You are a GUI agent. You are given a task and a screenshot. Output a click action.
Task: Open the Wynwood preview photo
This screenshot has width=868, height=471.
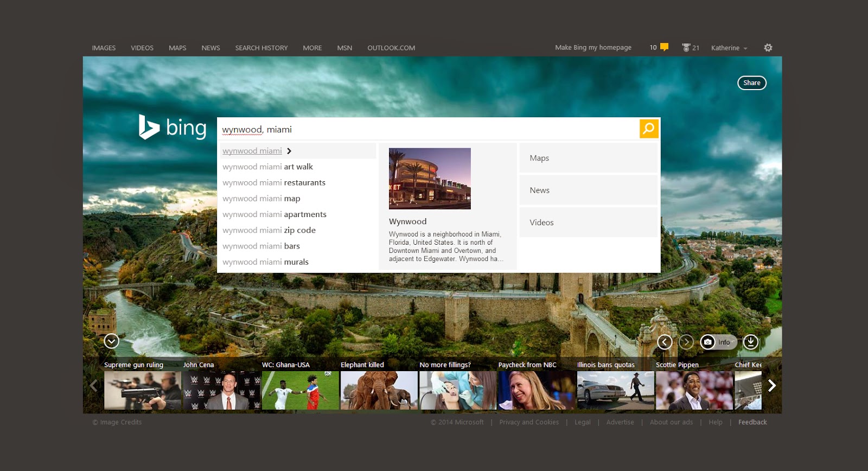[430, 179]
